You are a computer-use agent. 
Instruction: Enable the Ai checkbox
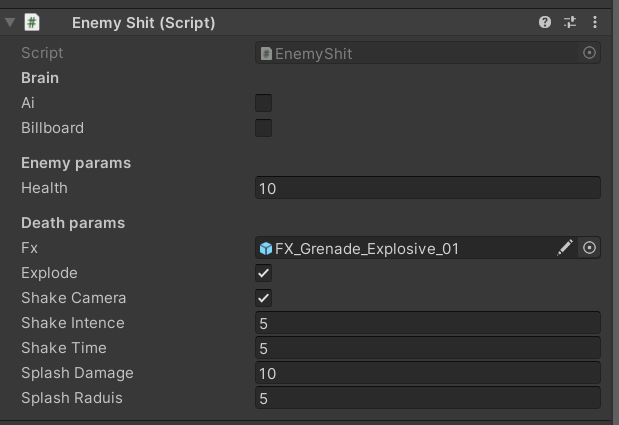tap(263, 103)
